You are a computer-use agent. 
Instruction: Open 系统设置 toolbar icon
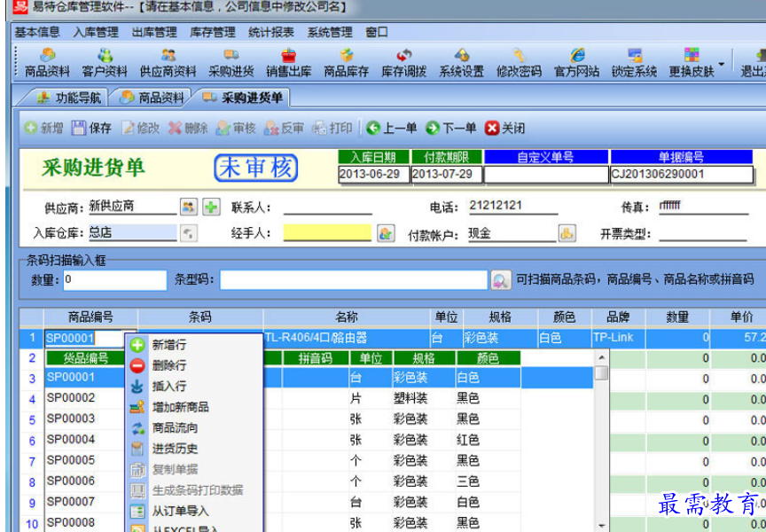461,63
